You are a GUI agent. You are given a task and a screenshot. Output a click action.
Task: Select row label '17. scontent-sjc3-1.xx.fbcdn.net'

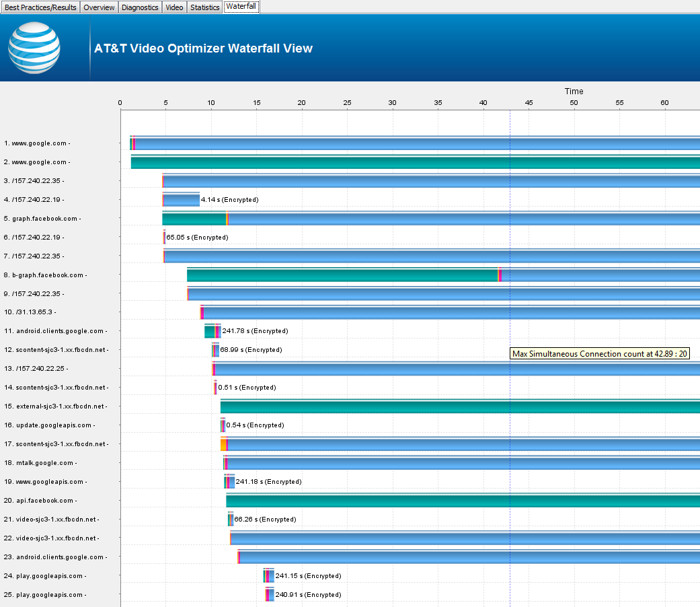pos(56,444)
